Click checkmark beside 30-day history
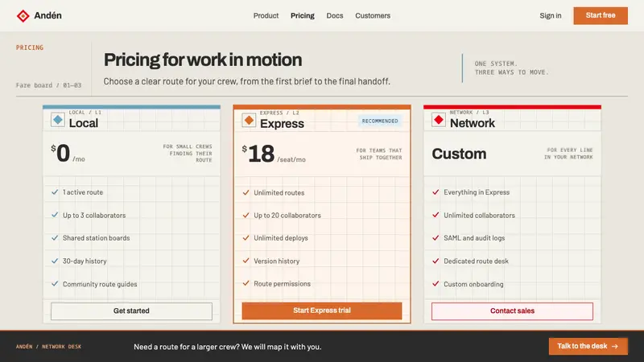The image size is (644, 362). pyautogui.click(x=55, y=261)
